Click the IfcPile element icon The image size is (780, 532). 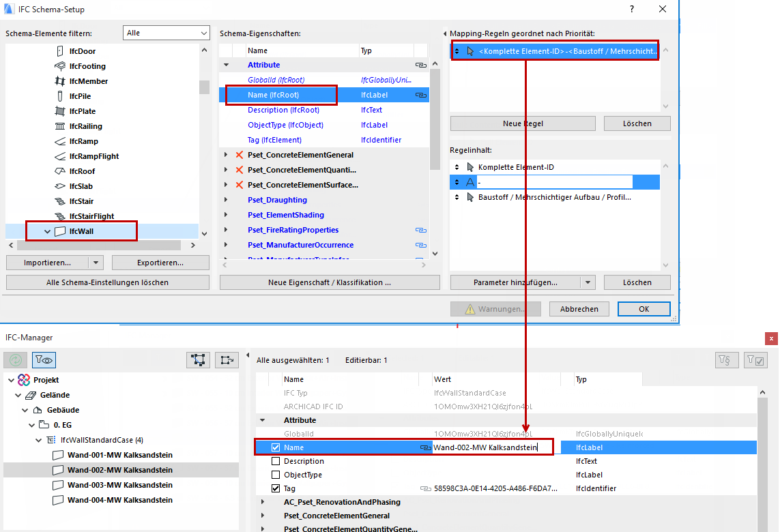(x=60, y=96)
